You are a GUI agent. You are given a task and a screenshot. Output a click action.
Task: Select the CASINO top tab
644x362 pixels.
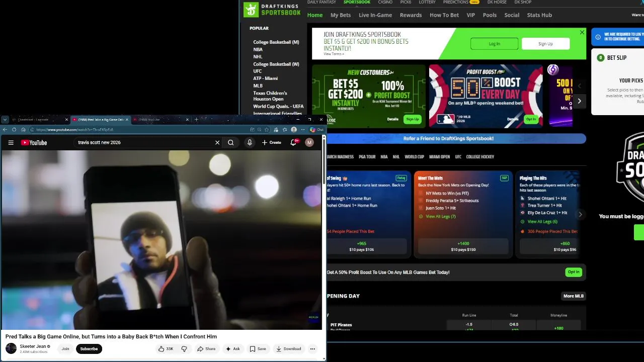point(385,2)
